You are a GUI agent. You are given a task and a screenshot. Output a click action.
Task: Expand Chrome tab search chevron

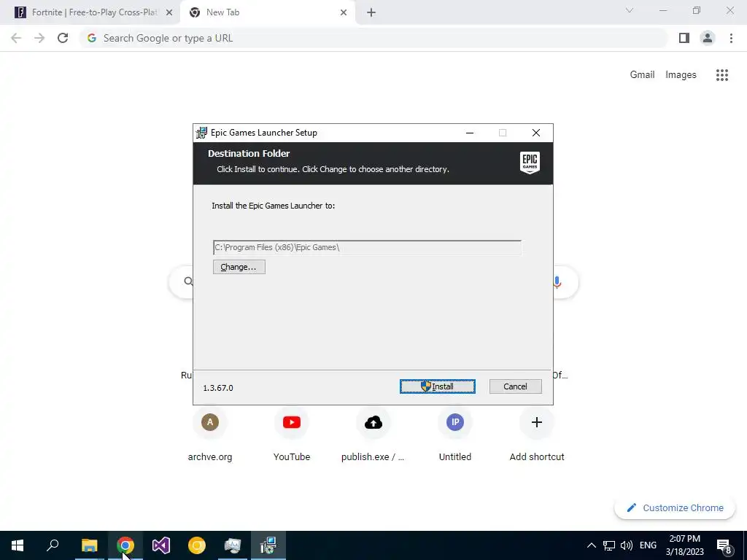point(630,10)
